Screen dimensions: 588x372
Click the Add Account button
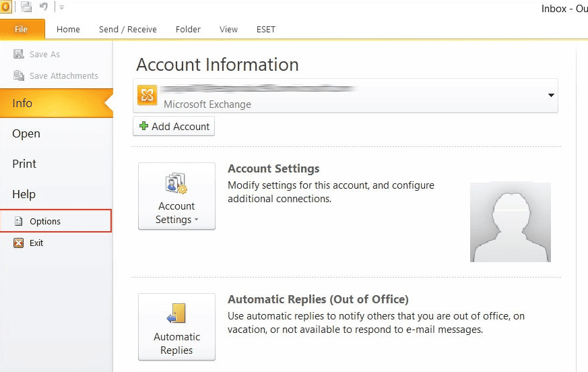click(x=174, y=126)
